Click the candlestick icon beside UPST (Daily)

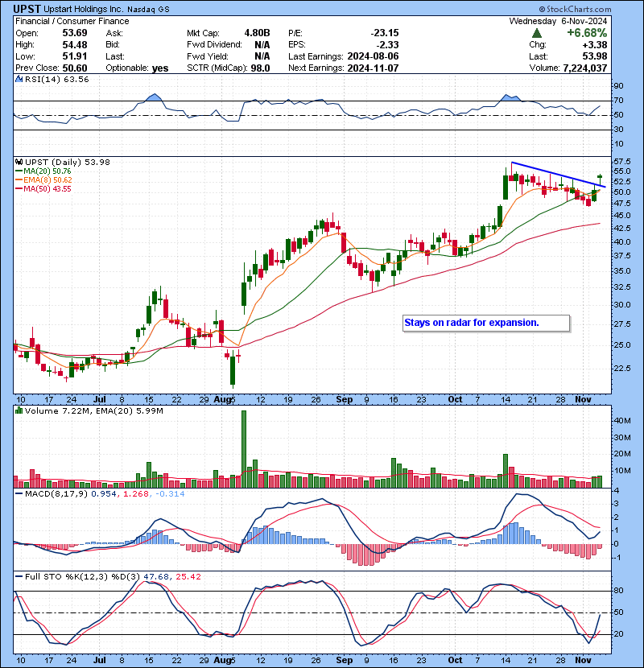19,162
